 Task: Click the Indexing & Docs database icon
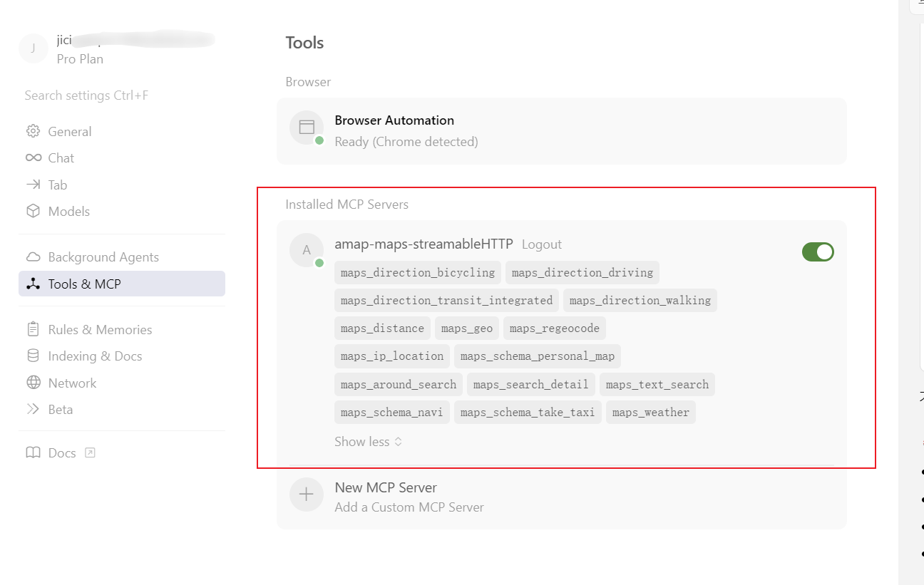point(33,356)
